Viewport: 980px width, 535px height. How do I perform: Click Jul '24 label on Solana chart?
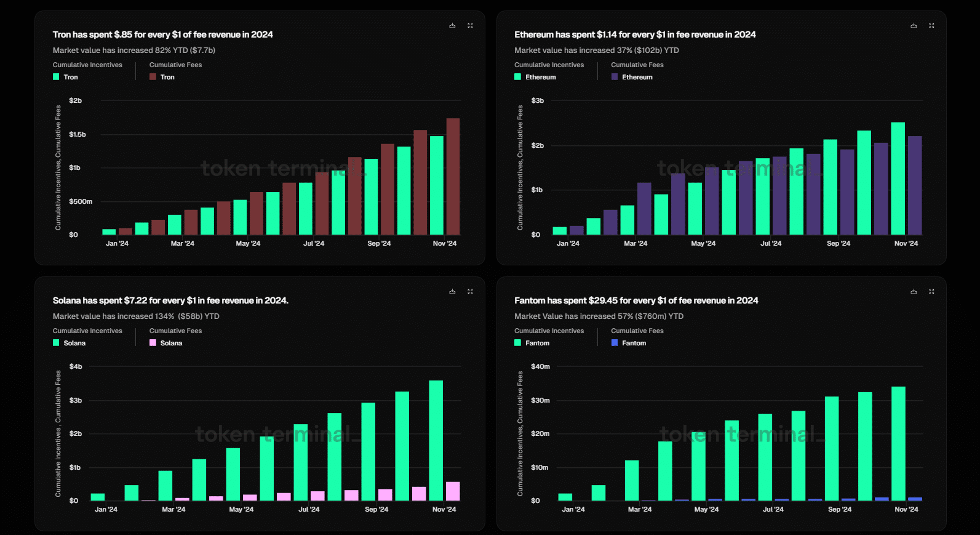tap(309, 509)
